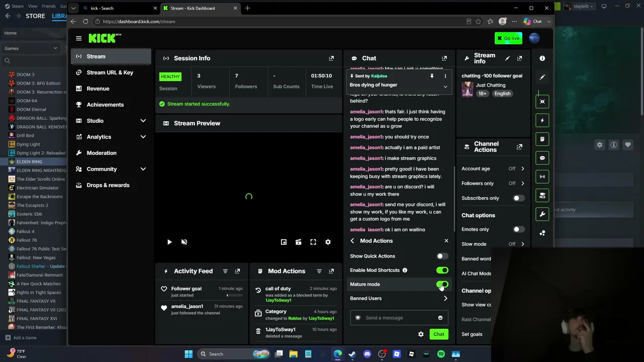Image resolution: width=644 pixels, height=362 pixels.
Task: Unpin the pinned chat message
Action: tap(432, 76)
